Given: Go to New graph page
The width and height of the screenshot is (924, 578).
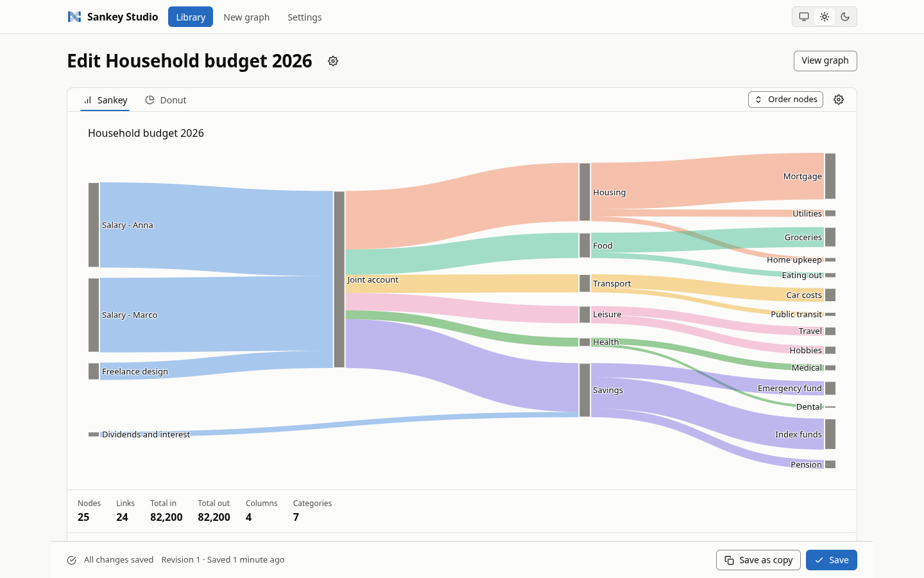Looking at the screenshot, I should coord(246,17).
